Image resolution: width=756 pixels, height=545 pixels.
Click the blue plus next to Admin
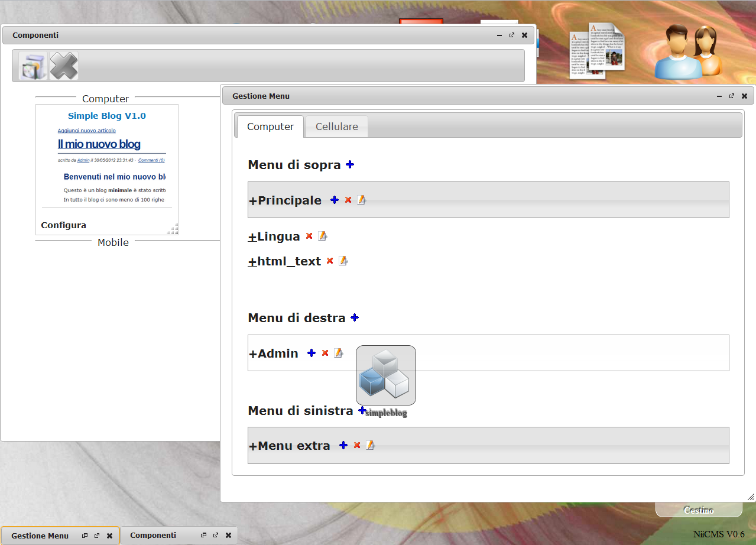coord(312,352)
